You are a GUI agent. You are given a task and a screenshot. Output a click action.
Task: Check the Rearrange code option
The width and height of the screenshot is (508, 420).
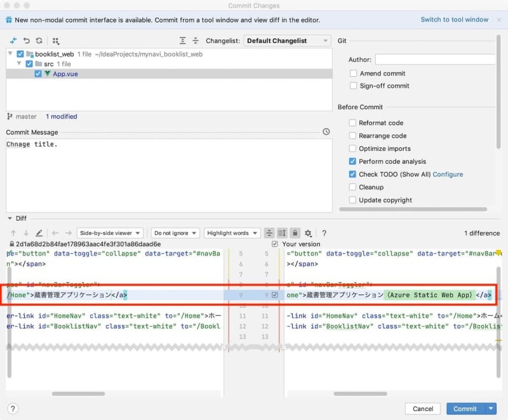352,136
